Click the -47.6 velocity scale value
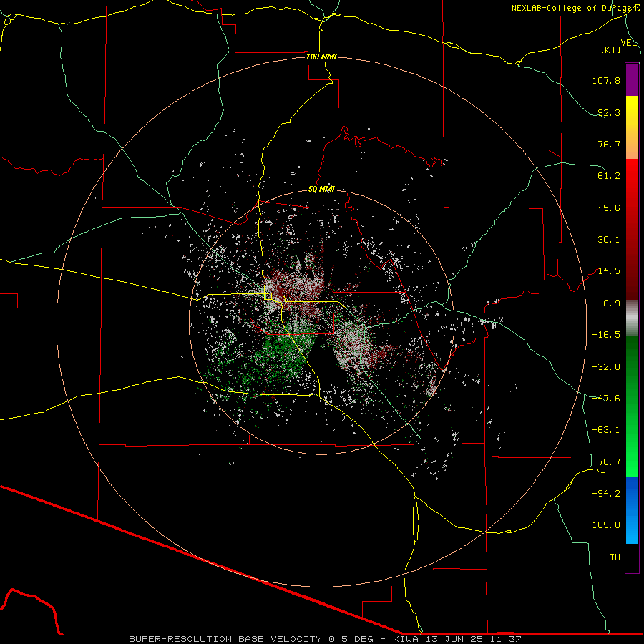Viewport: 644px width, 644px height. coord(606,399)
